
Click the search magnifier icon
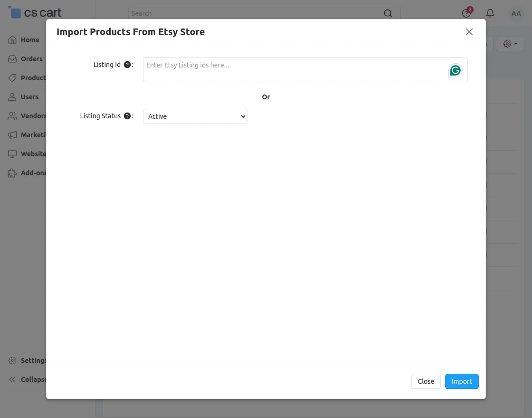coord(388,13)
